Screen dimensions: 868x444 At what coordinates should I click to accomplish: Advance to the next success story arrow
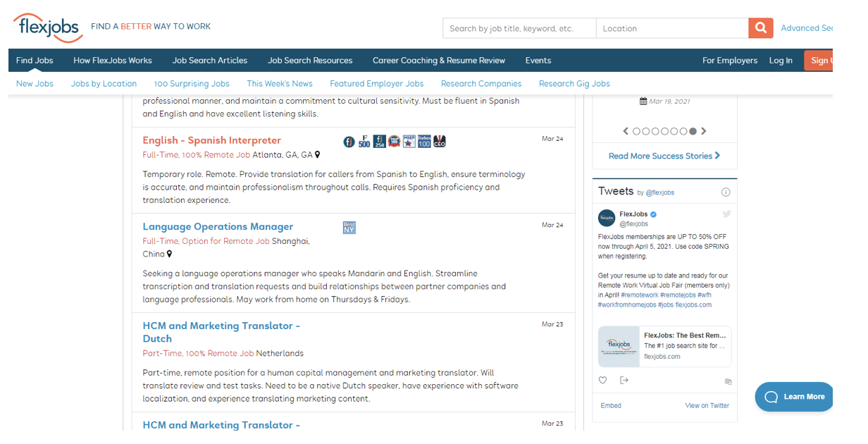click(703, 131)
